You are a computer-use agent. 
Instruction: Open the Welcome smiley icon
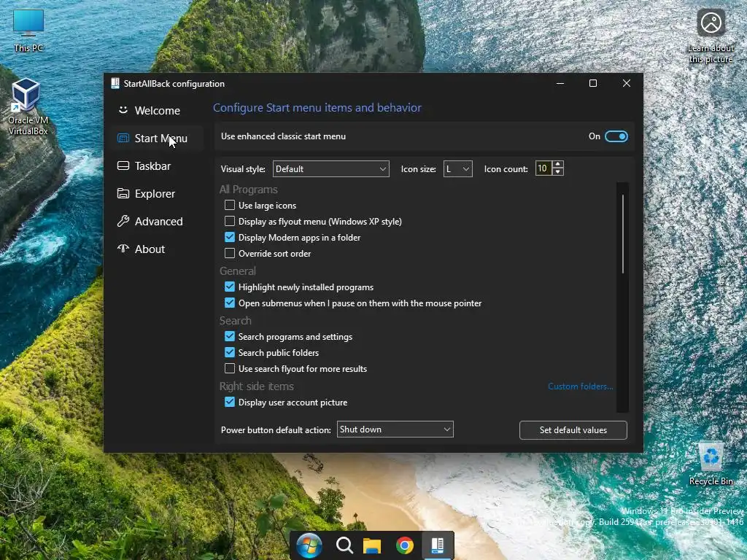[x=123, y=110]
